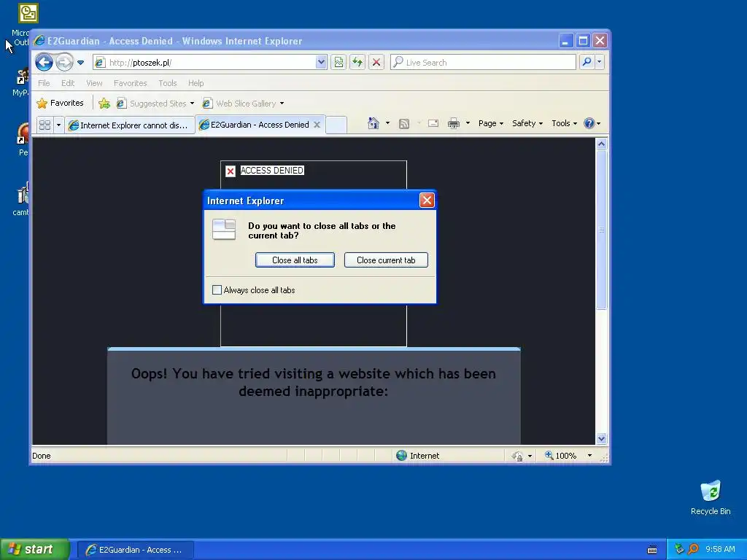Click the Back navigation arrow
Image resolution: width=747 pixels, height=560 pixels.
click(44, 63)
